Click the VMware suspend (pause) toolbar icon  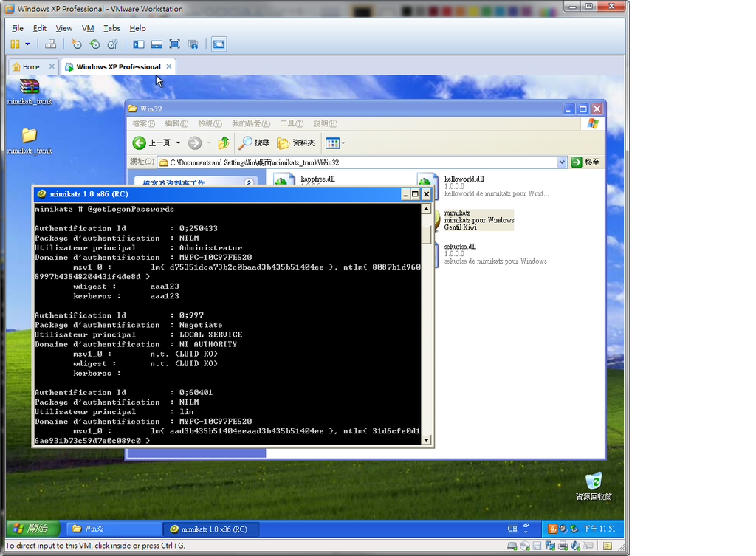pyautogui.click(x=15, y=44)
